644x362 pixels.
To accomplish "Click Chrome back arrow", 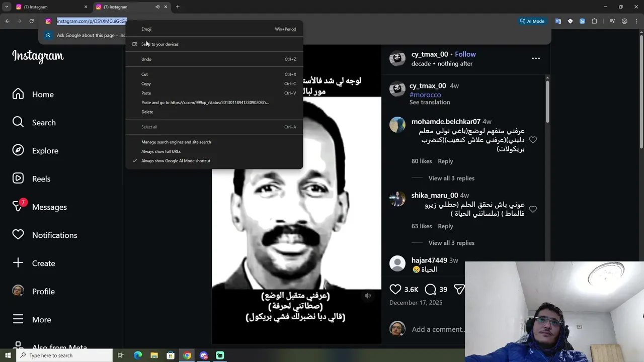I will click(7, 21).
